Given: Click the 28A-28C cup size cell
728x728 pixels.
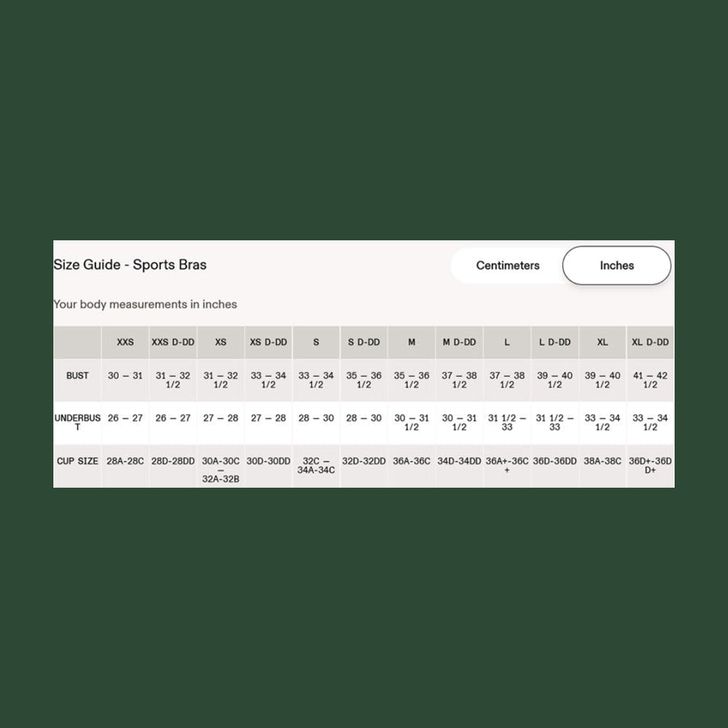Looking at the screenshot, I should pyautogui.click(x=125, y=461).
